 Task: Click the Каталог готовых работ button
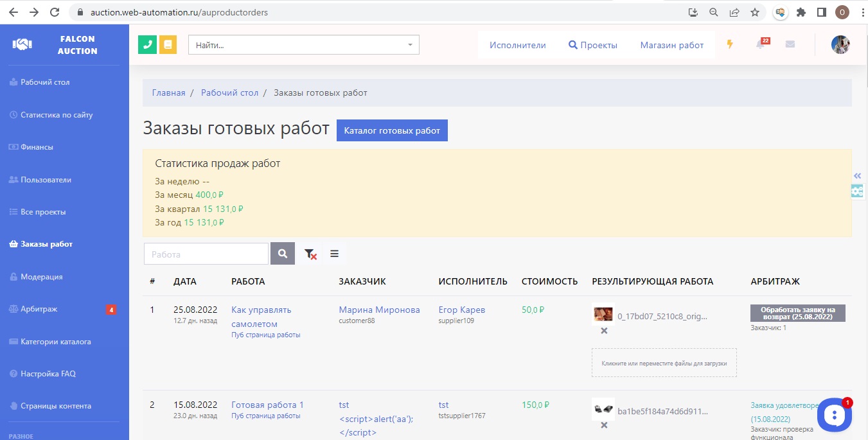coord(392,130)
